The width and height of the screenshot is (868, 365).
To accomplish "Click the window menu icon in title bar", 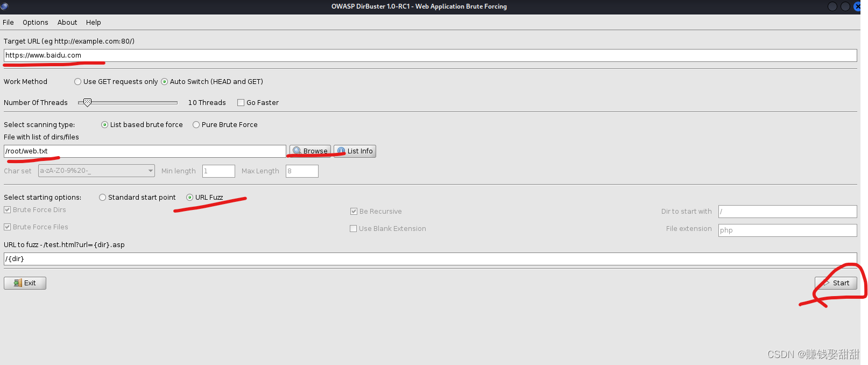I will tap(4, 6).
